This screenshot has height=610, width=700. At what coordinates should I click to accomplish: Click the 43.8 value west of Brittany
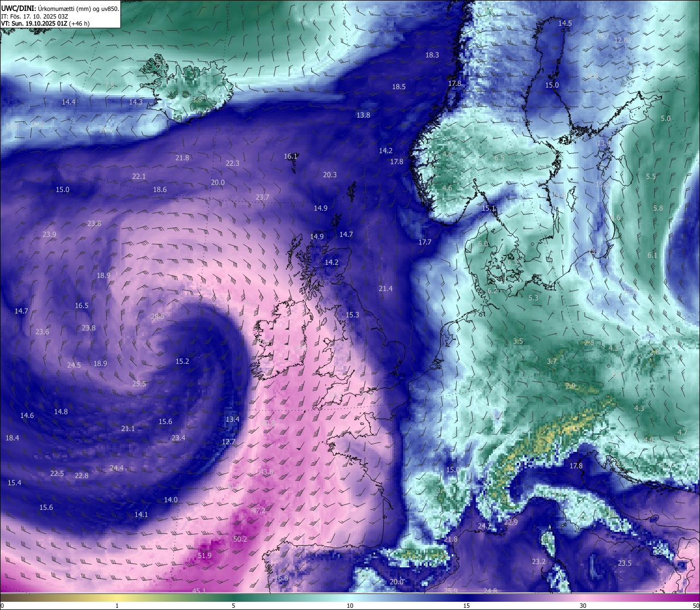[x=266, y=472]
